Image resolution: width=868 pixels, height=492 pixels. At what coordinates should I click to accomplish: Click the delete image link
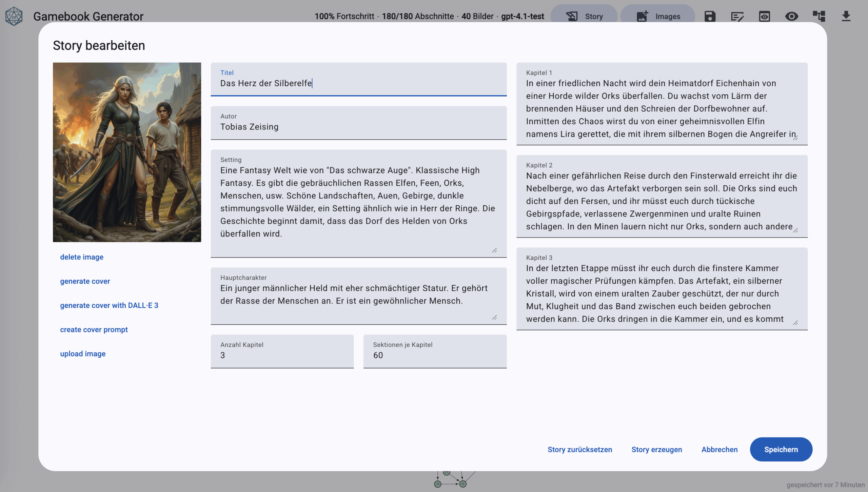[82, 257]
